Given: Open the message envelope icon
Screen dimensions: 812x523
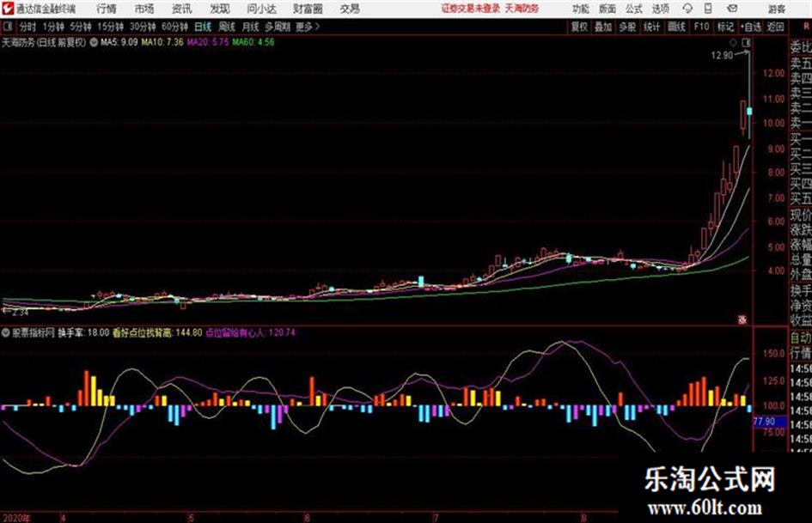Looking at the screenshot, I should 732,9.
